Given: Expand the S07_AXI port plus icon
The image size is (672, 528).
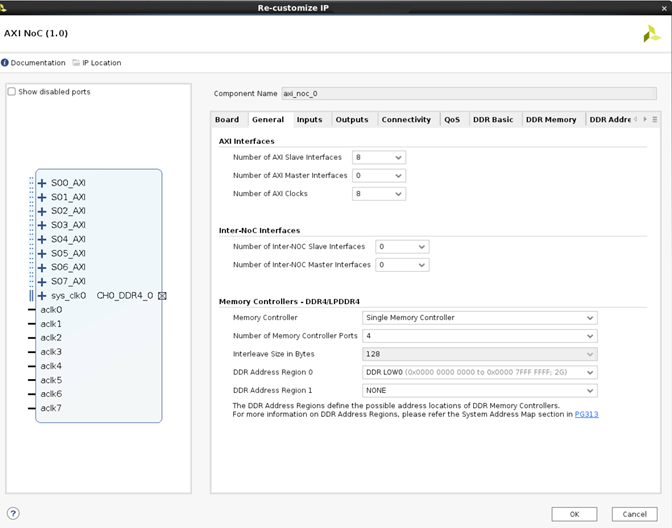Looking at the screenshot, I should point(42,282).
